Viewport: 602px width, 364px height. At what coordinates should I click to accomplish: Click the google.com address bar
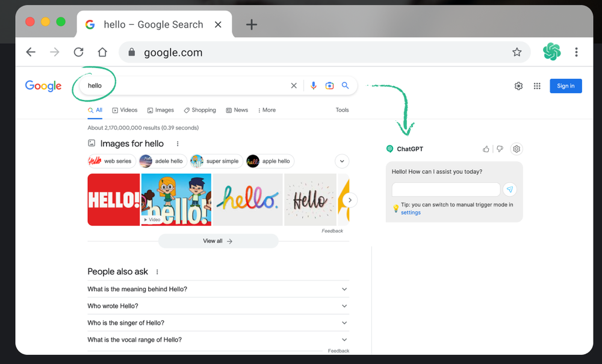point(324,52)
